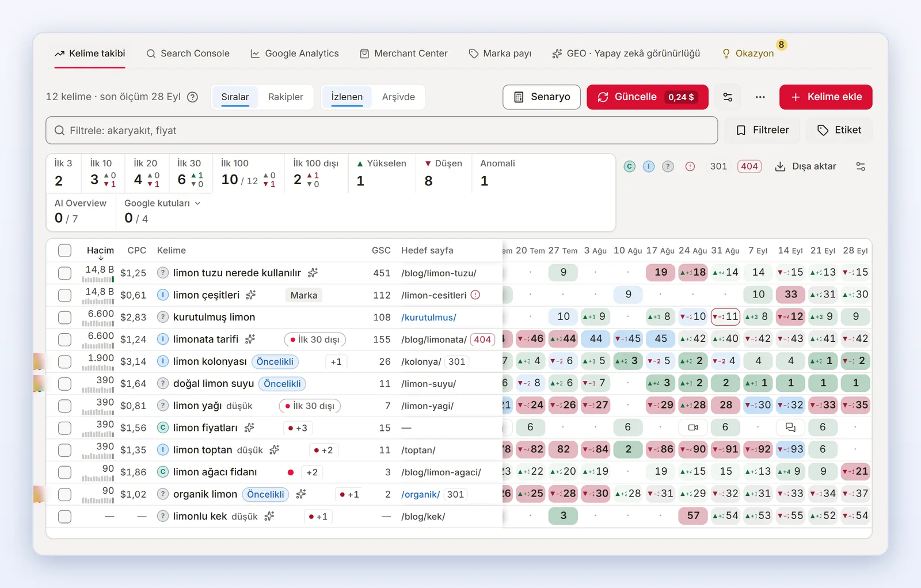Expand the +2 tags on limon toptan

[x=324, y=450]
